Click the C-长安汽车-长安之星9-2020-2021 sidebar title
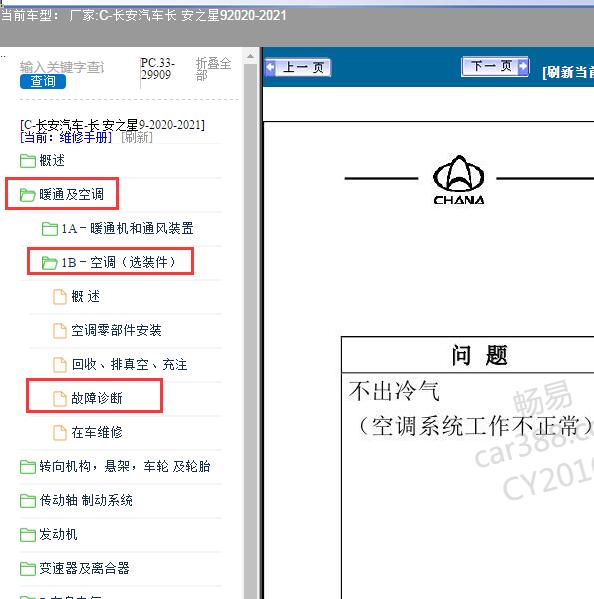This screenshot has width=594, height=599. pyautogui.click(x=112, y=125)
